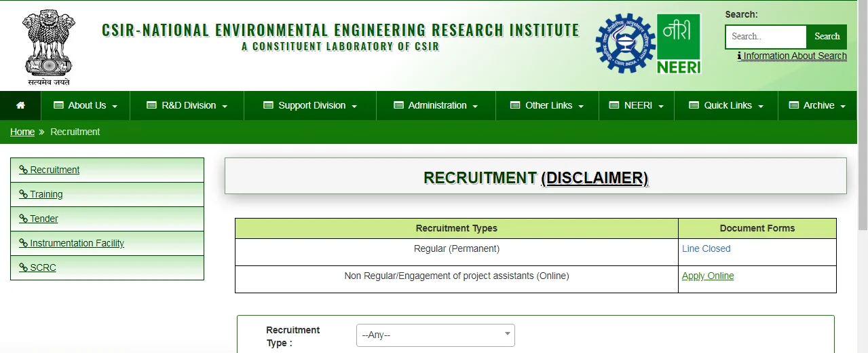
Task: Click the Apply Online link
Action: pos(708,276)
